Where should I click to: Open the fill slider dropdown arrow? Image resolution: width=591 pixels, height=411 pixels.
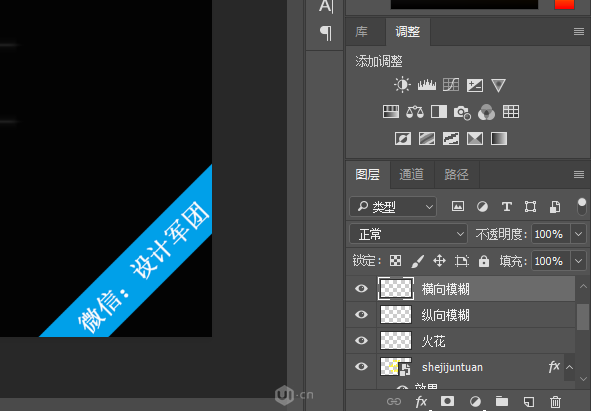pyautogui.click(x=579, y=261)
